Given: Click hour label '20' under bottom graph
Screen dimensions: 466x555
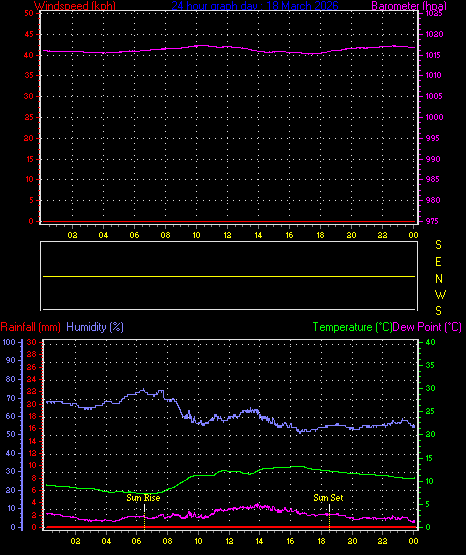Looking at the screenshot, I should point(352,541).
